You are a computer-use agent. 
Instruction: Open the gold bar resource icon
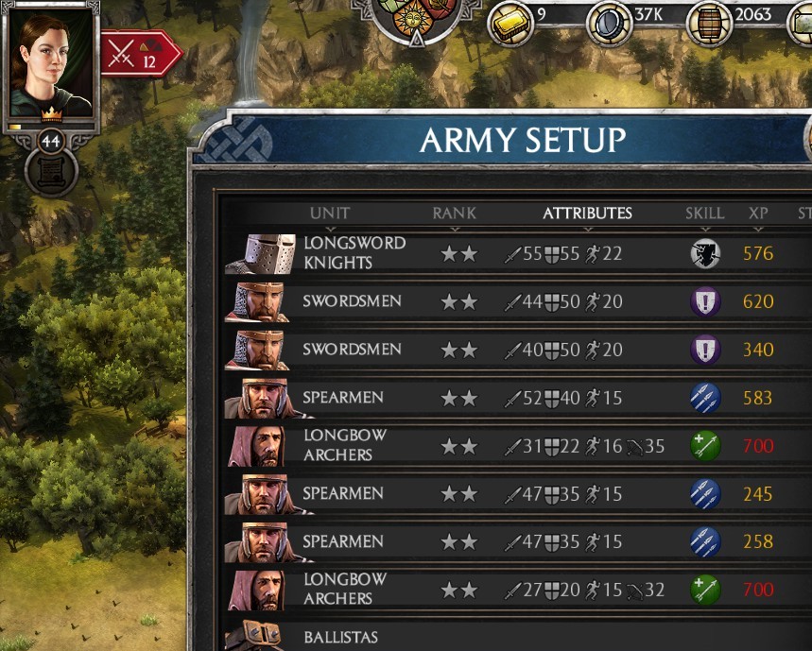[x=511, y=24]
